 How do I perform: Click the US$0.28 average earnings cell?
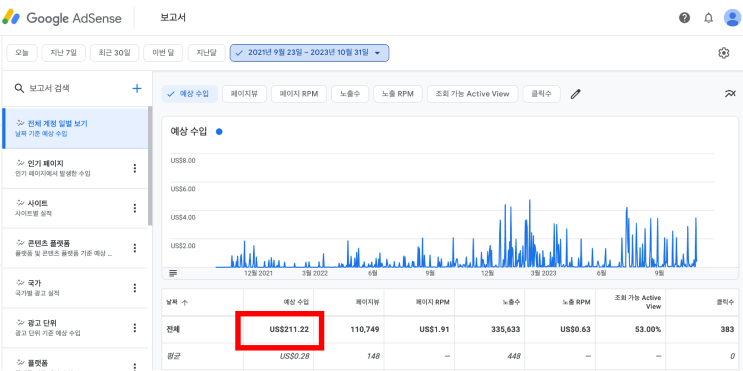tap(294, 356)
